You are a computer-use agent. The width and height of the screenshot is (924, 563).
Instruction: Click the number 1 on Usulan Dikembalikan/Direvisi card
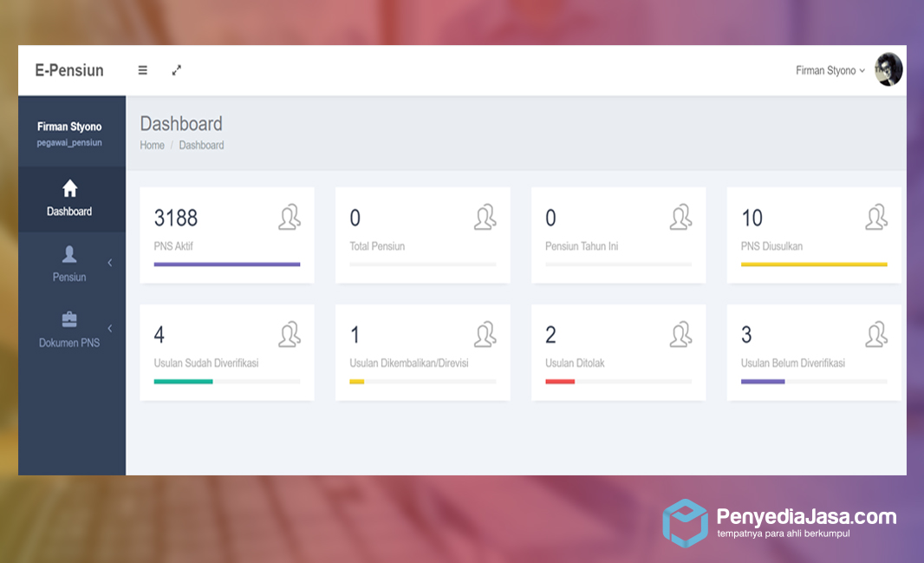coord(355,335)
